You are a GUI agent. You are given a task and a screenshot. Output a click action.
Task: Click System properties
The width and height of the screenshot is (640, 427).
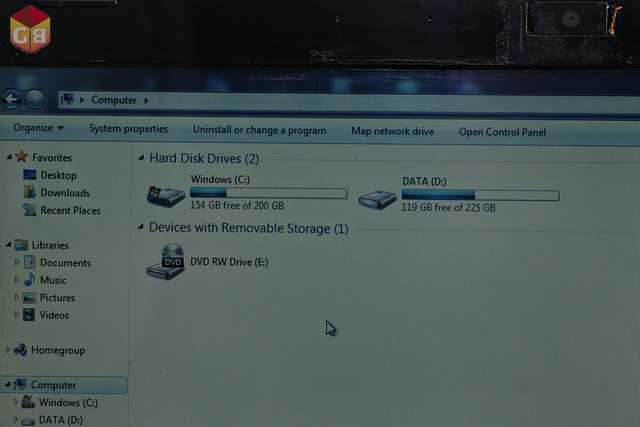coord(129,129)
